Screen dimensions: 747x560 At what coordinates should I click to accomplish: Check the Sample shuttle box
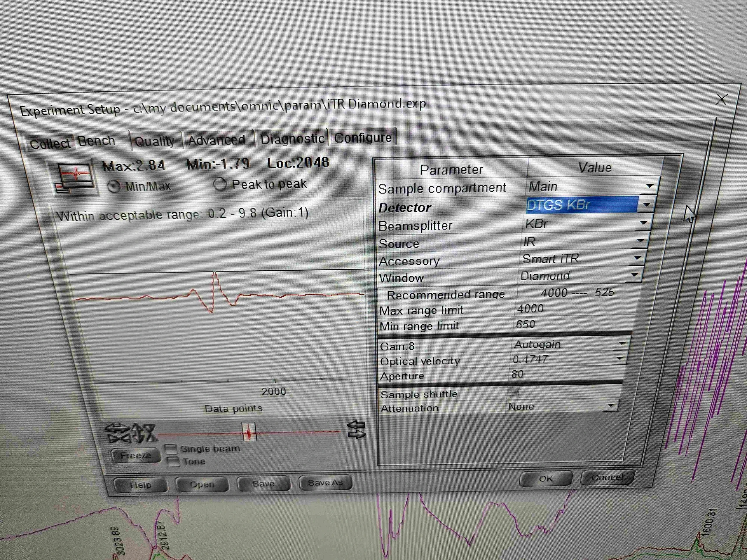point(513,392)
